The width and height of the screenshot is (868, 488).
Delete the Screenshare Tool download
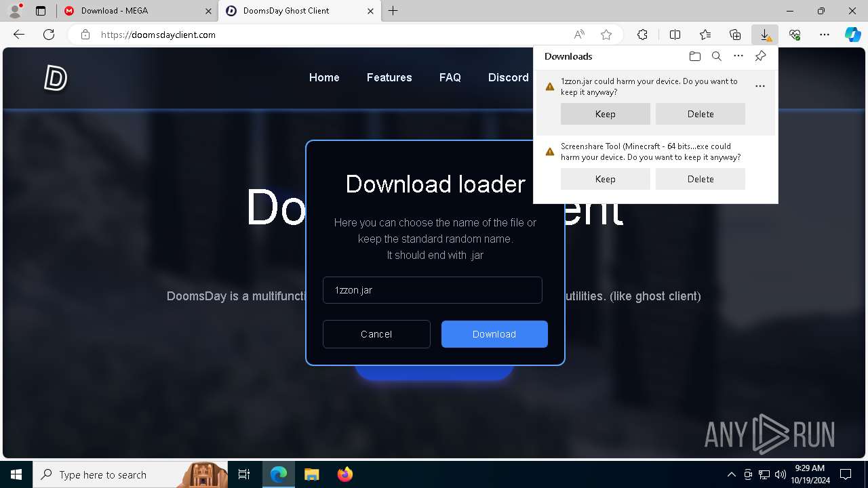tap(701, 179)
